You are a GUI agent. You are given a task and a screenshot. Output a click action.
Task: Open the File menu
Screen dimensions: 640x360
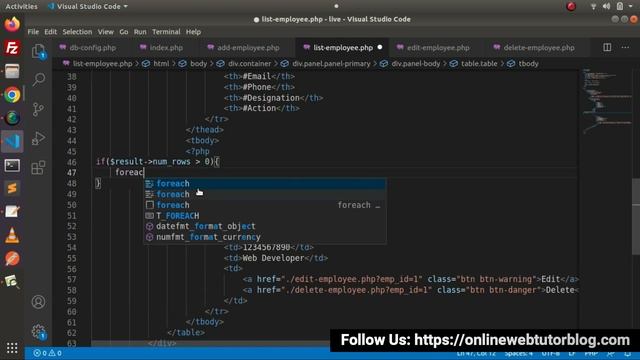point(33,32)
